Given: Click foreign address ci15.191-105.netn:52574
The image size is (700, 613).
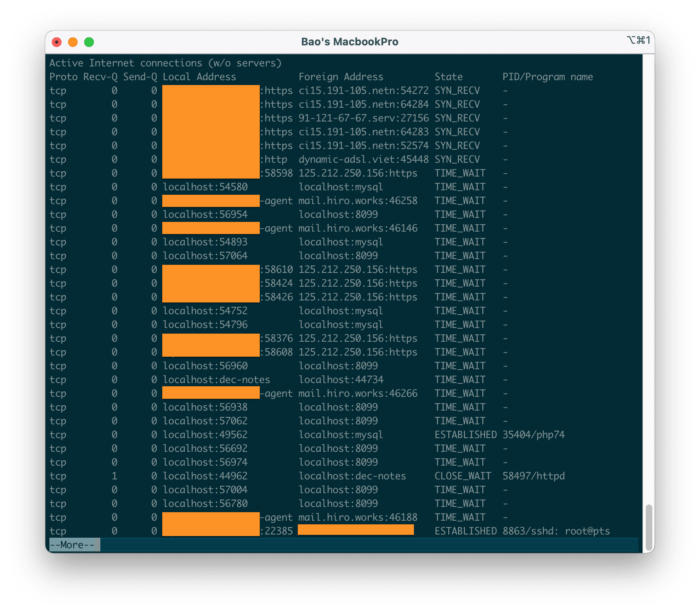Looking at the screenshot, I should coord(364,146).
